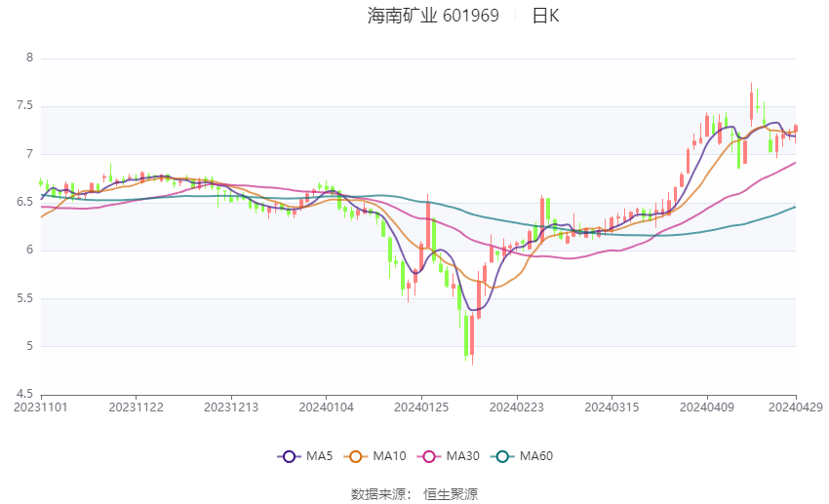Click the 20240315 date axis label
Screen dimensions: 829x504
point(612,407)
